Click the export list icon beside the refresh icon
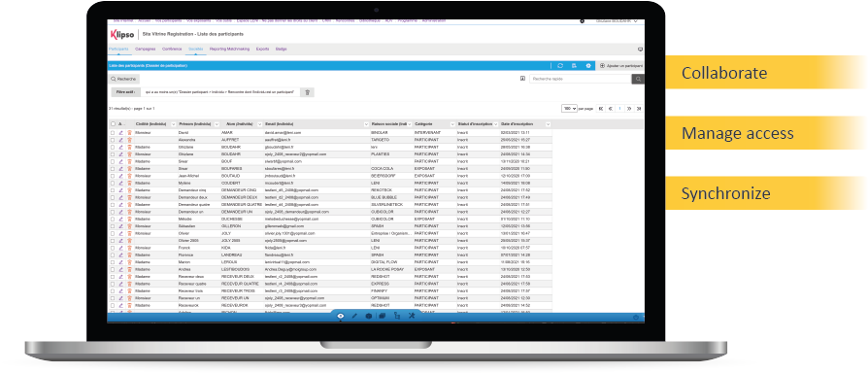This screenshot has height=373, width=868. 575,66
